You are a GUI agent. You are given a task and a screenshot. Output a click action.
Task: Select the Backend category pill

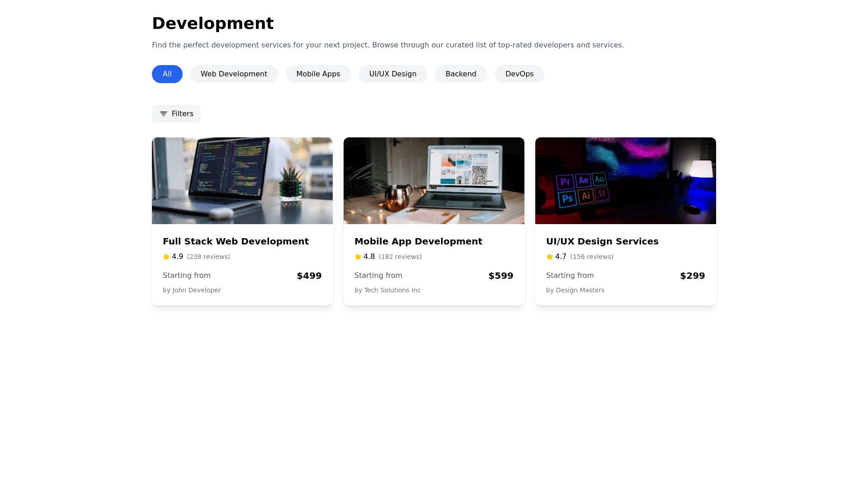[461, 74]
